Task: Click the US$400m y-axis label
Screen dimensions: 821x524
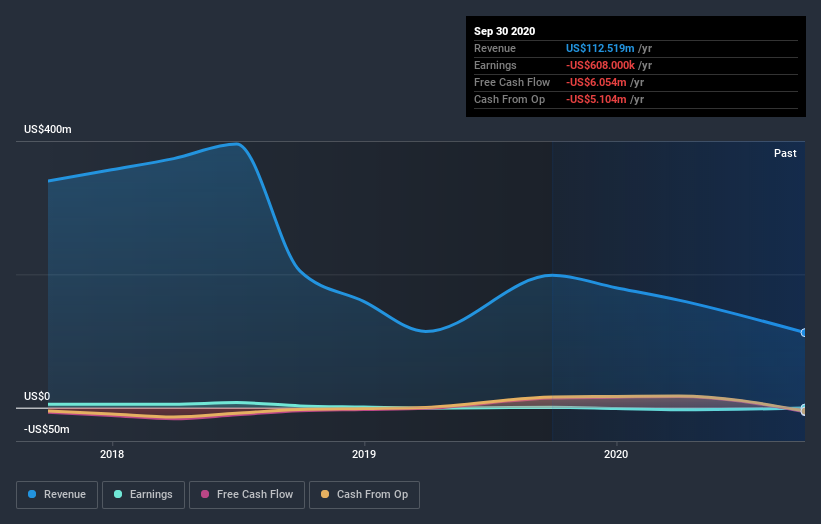Action: pos(48,129)
